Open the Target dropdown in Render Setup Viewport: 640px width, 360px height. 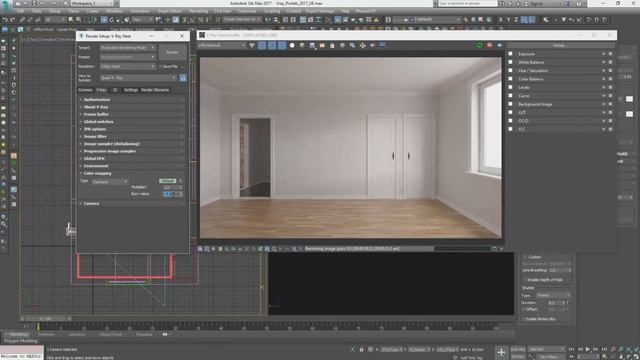[128, 48]
